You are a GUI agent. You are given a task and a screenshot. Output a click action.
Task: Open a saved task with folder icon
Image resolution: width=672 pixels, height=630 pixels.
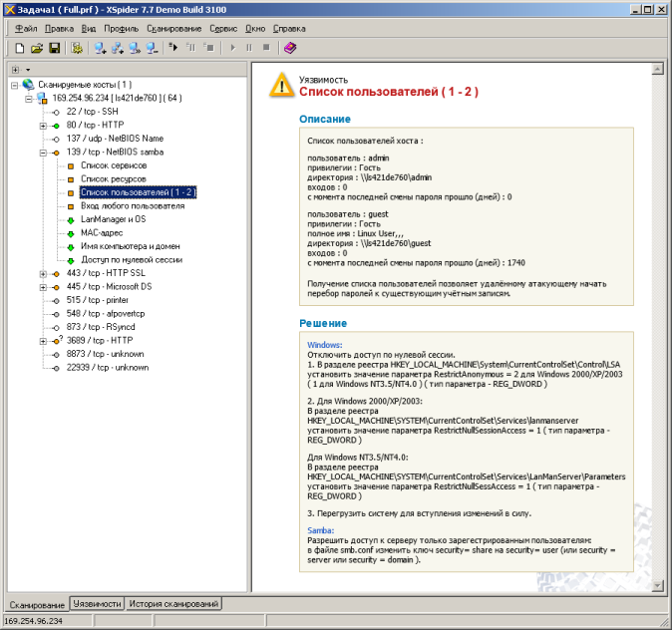pos(37,48)
